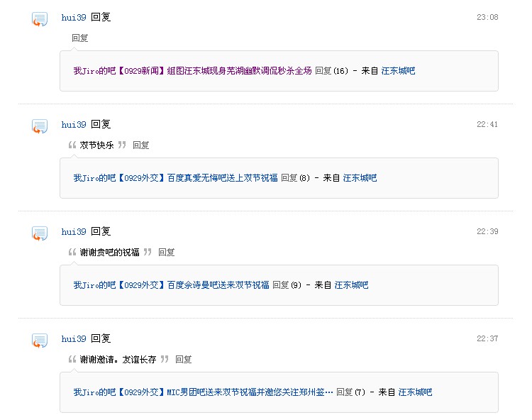Click 回复 next to 谢谢贵吧的祝福 quote
The width and height of the screenshot is (532, 420).
166,253
